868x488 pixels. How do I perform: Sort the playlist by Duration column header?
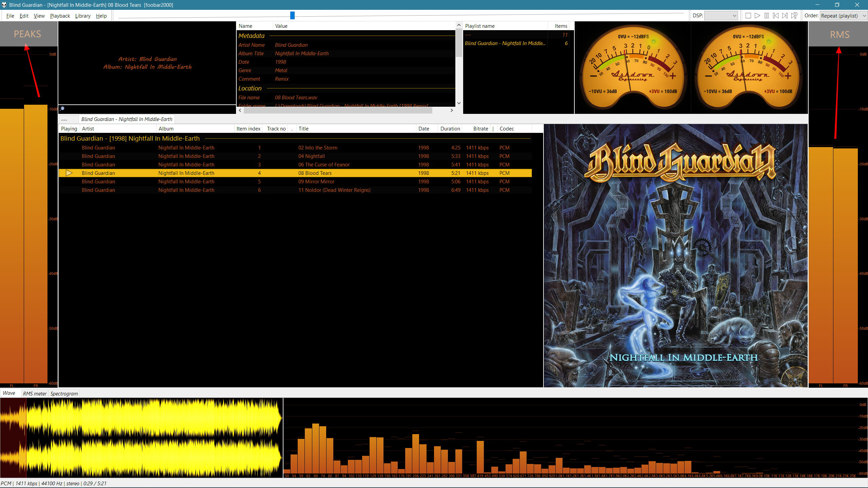pyautogui.click(x=450, y=129)
